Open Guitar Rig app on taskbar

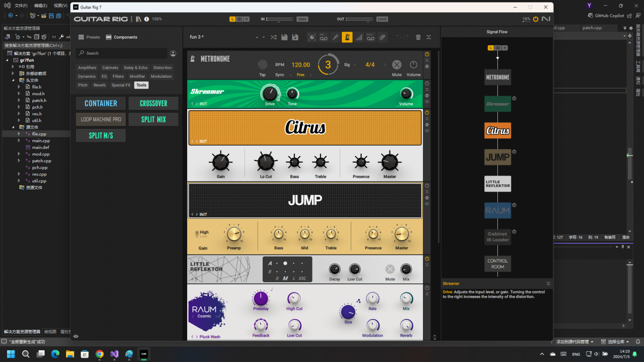pyautogui.click(x=144, y=354)
